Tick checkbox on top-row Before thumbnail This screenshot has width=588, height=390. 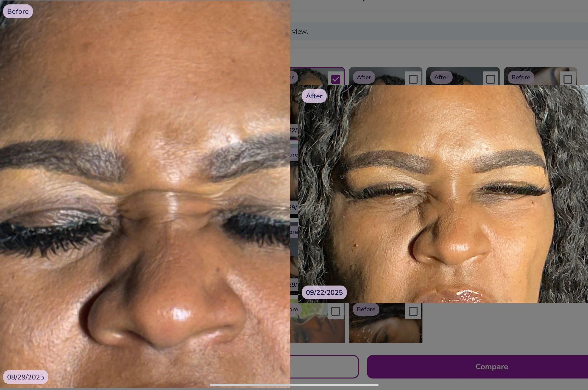568,79
